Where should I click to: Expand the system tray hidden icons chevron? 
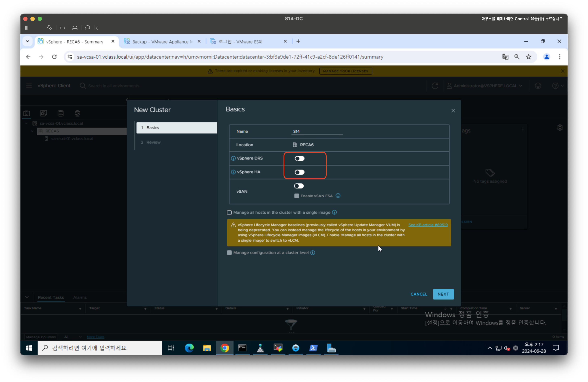489,348
